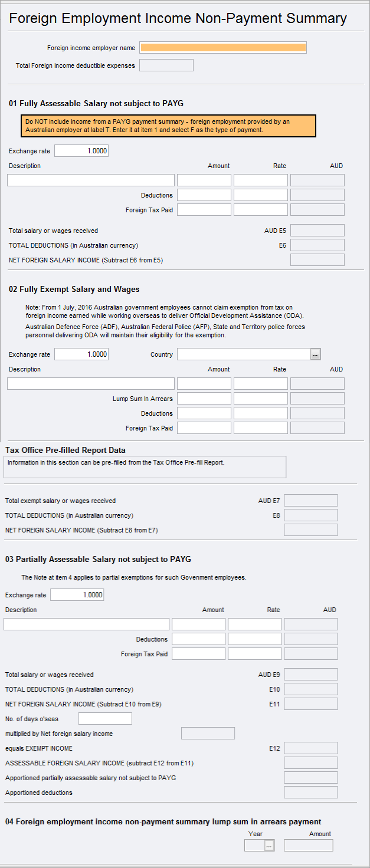
Task: Click Exchange rate field in section 01
Action: (81, 151)
